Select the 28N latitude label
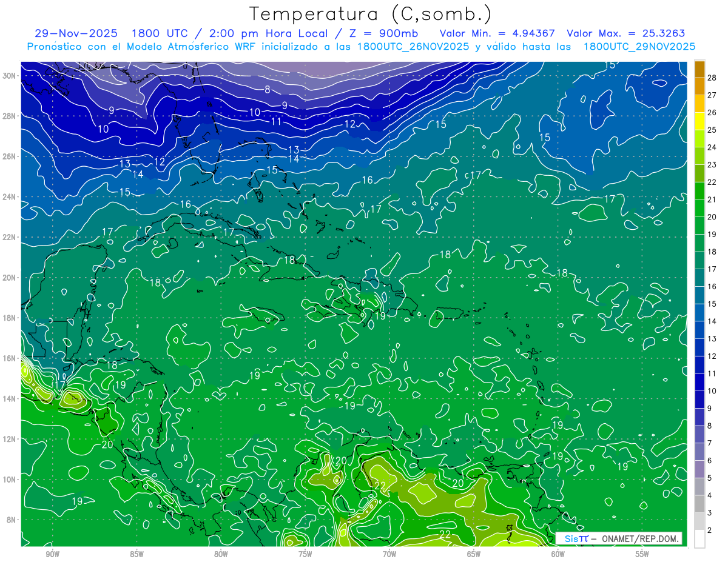728x562 pixels. 10,116
